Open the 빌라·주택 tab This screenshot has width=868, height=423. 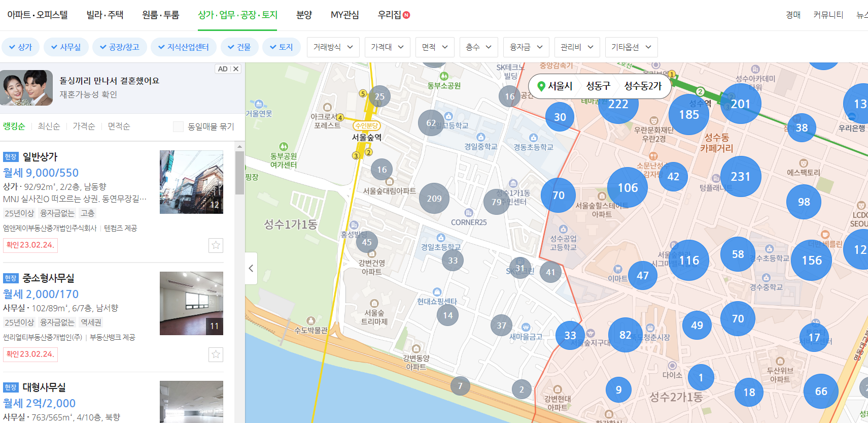105,15
